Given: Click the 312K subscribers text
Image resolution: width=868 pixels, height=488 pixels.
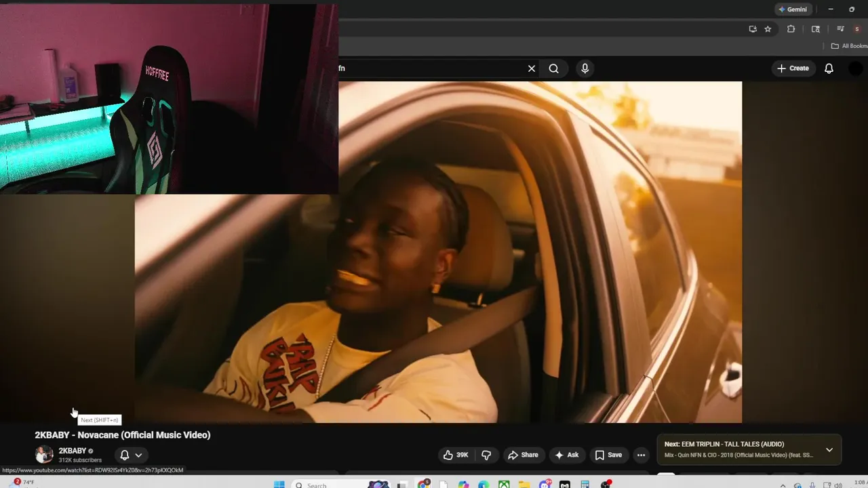Looking at the screenshot, I should [80, 460].
